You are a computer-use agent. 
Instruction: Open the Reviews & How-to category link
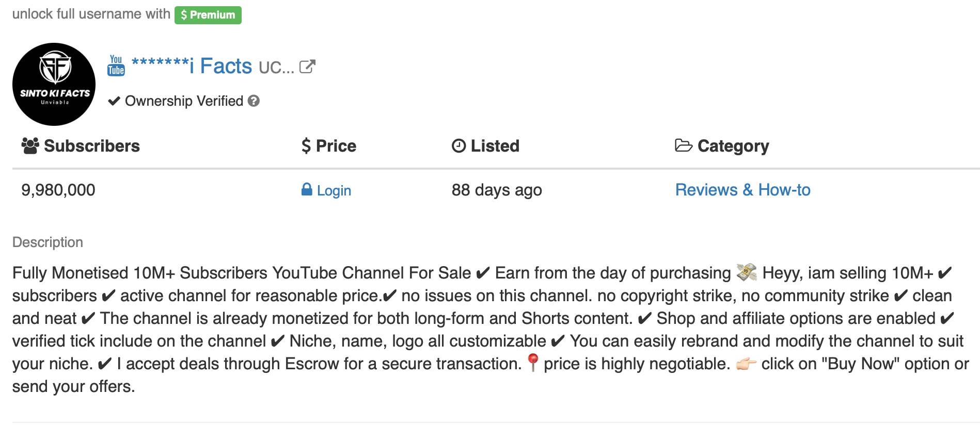[x=742, y=190]
